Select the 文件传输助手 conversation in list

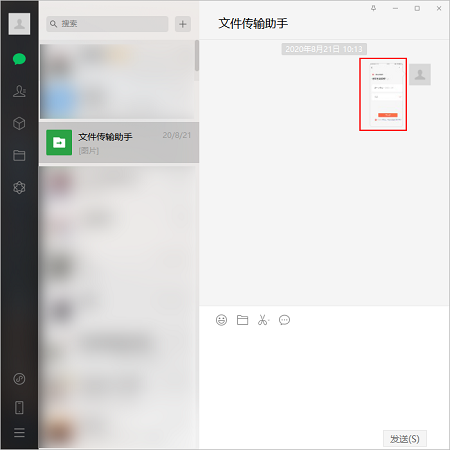(119, 143)
